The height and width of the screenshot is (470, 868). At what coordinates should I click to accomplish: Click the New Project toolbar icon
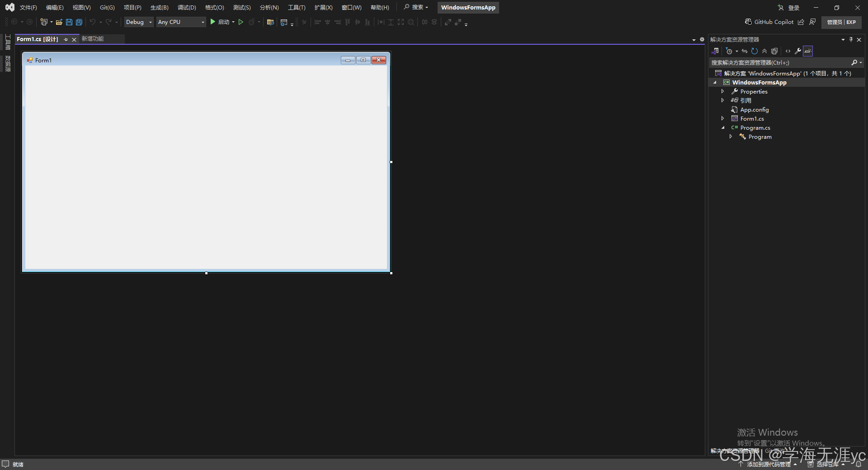[x=44, y=22]
